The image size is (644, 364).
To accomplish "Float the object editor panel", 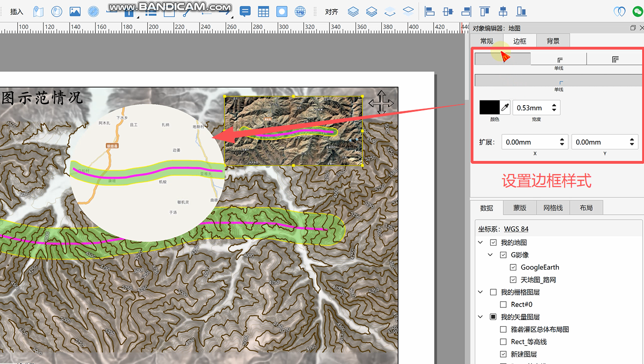I will click(633, 28).
